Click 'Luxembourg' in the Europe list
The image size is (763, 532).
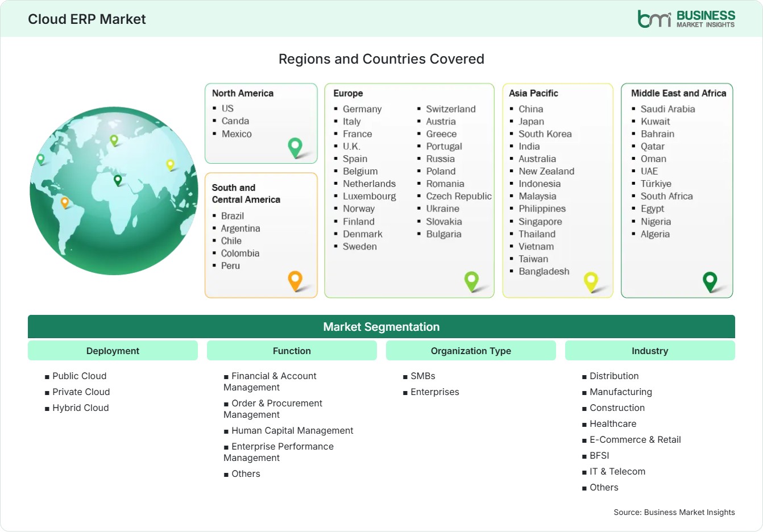pos(370,197)
